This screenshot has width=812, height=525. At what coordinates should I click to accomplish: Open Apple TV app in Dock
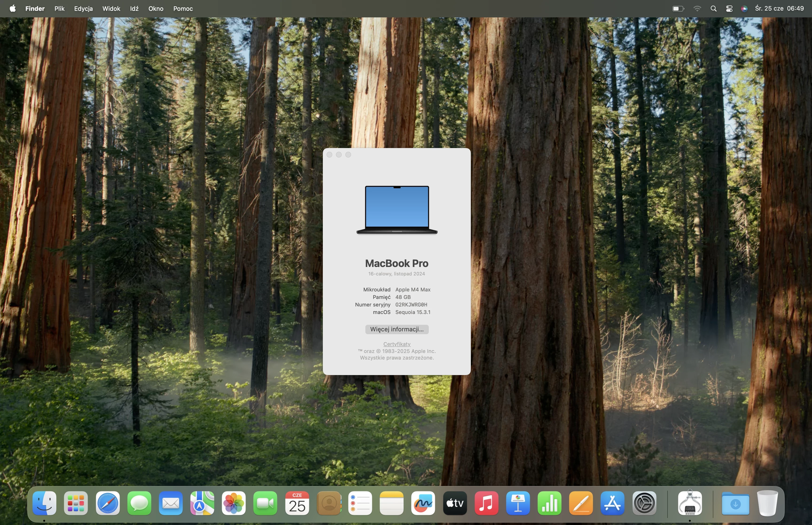pos(455,503)
